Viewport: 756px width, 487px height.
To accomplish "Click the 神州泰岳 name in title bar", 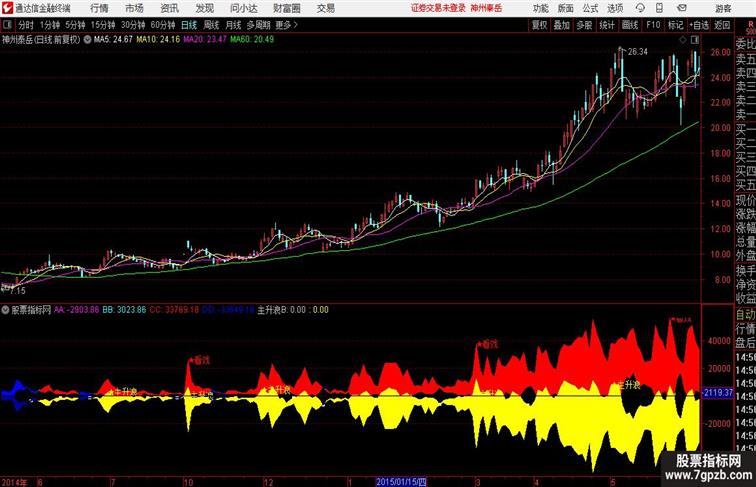I will tap(486, 8).
